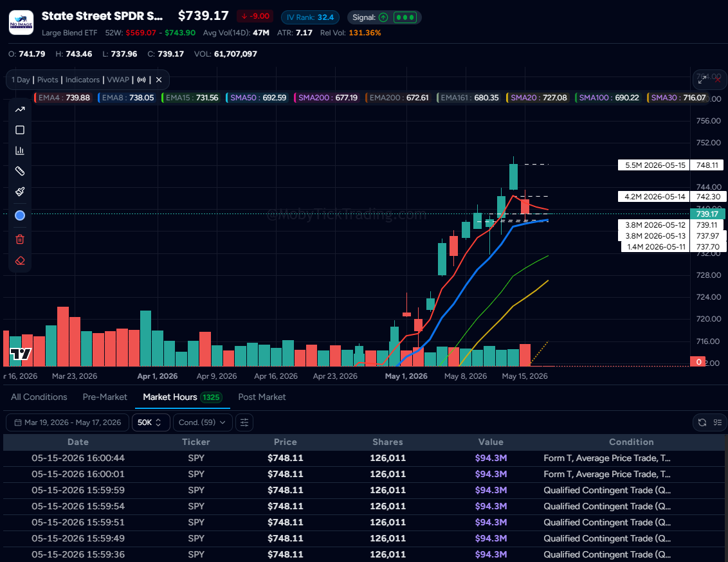
Task: Open the date range picker Mar 19 - May 17
Action: point(68,422)
